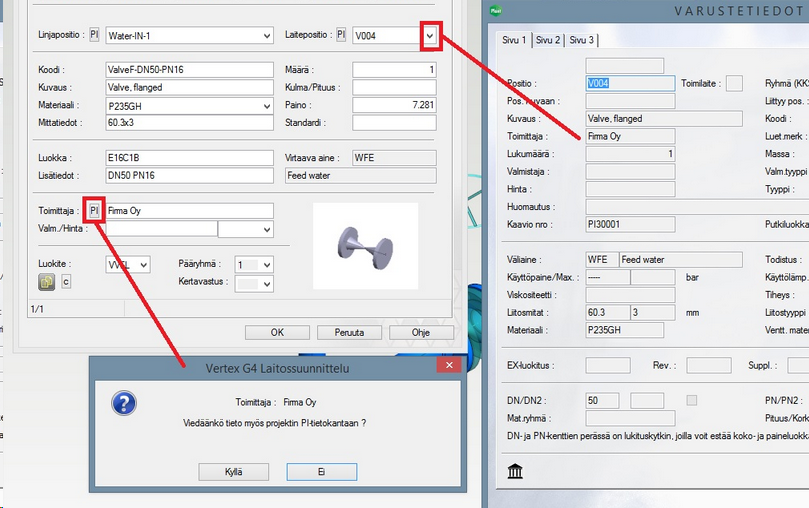Image resolution: width=809 pixels, height=508 pixels.
Task: Click the Väliaine code field WFE
Action: [602, 259]
